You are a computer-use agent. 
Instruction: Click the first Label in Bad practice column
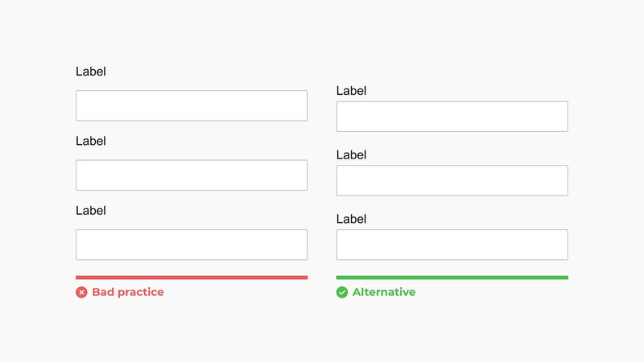[91, 72]
